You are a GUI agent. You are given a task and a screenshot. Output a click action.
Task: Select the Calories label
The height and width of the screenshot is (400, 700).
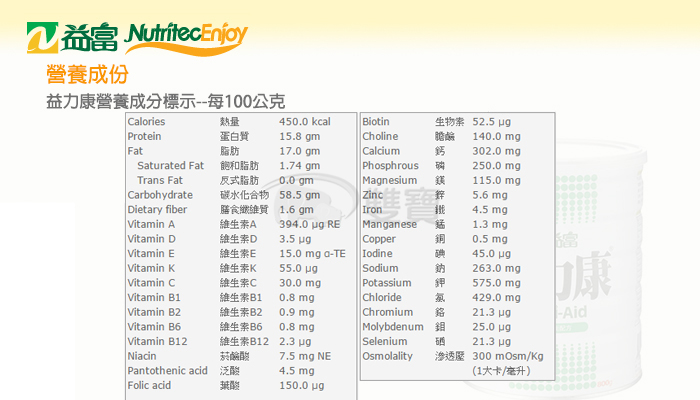click(146, 121)
